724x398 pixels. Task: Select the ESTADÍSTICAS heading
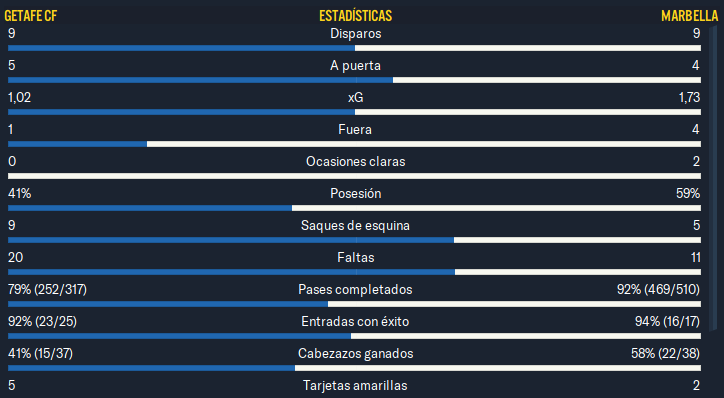pyautogui.click(x=356, y=16)
